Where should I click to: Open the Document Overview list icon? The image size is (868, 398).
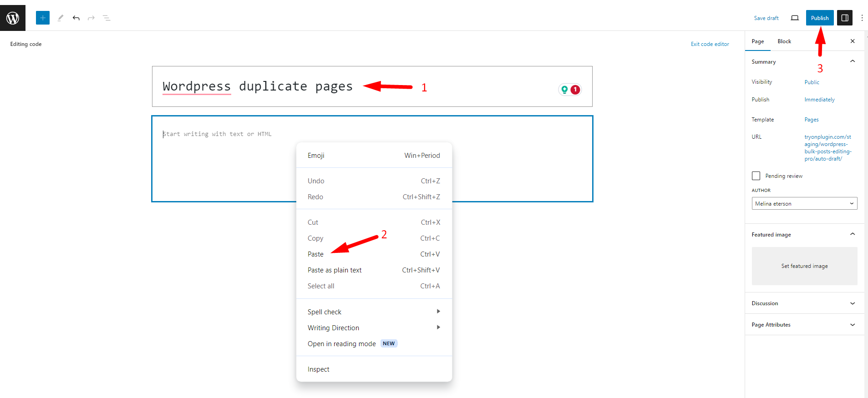tap(107, 18)
